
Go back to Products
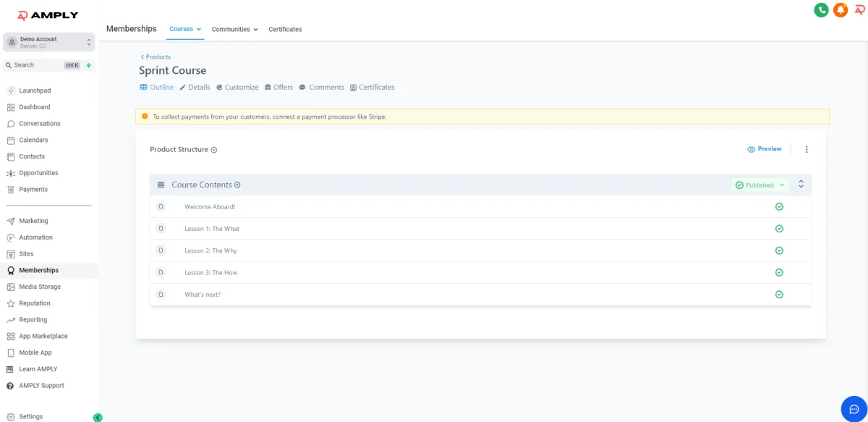[x=156, y=56]
